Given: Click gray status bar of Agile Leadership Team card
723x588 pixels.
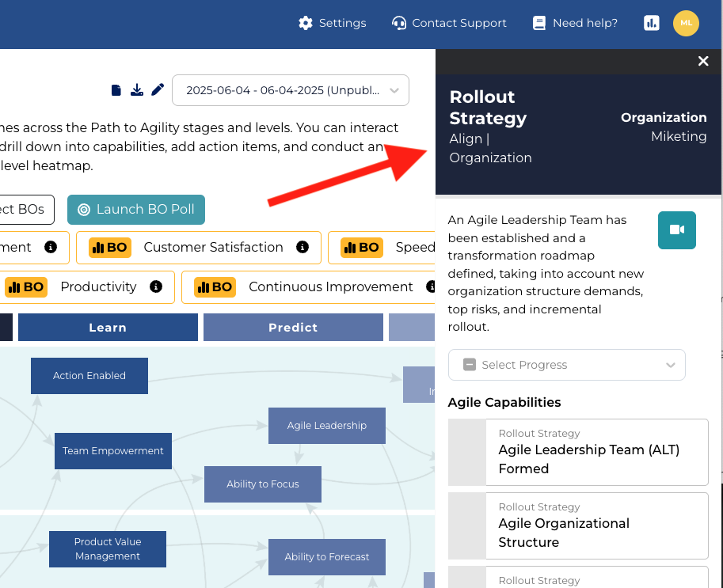Looking at the screenshot, I should (467, 453).
